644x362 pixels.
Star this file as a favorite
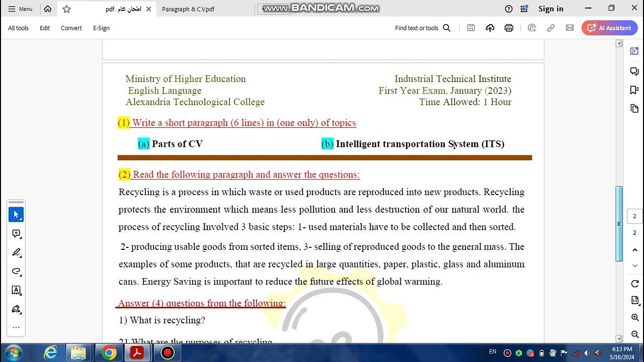pyautogui.click(x=66, y=9)
